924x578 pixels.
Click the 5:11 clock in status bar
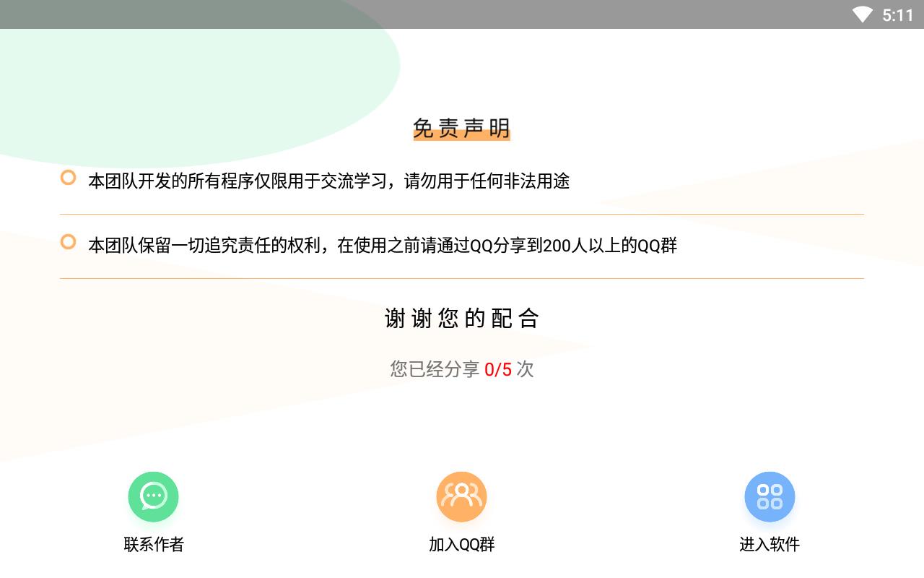(x=898, y=15)
